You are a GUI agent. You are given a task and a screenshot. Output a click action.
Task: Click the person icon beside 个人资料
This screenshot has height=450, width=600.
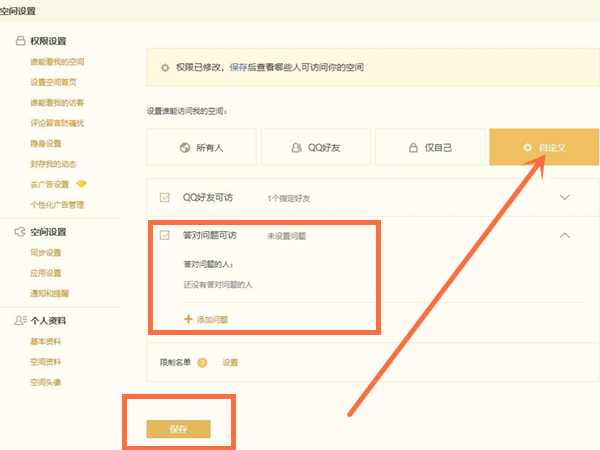19,321
